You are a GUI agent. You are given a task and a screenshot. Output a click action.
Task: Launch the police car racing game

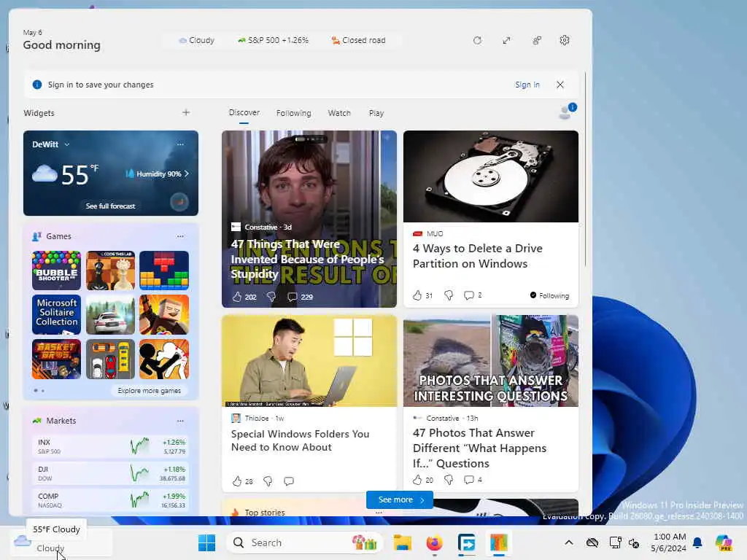click(x=111, y=314)
